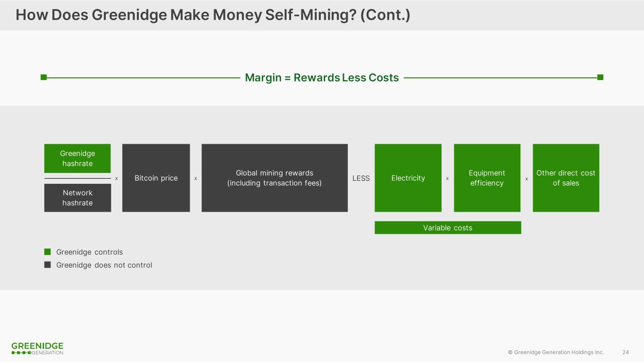Click the dark 'Greenidge does not control' legend square
This screenshot has height=362, width=644.
(48, 265)
